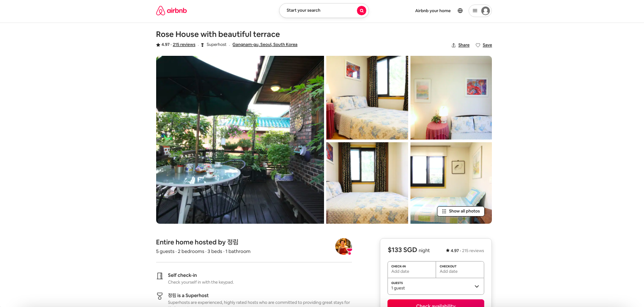Screen dimensions: 644x307
Task: Click Show all photos button
Action: click(461, 211)
